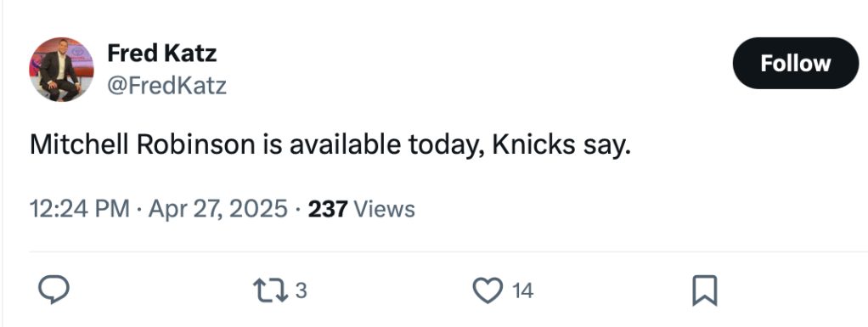Viewport: 868px width, 327px height.
Task: Repost the tweet using the retweet arrows icon
Action: 270,290
